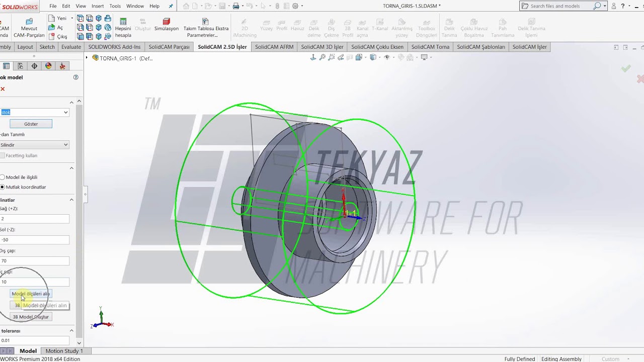Pin the menu bar with the pushpin
Image resolution: width=644 pixels, height=362 pixels.
171,6
